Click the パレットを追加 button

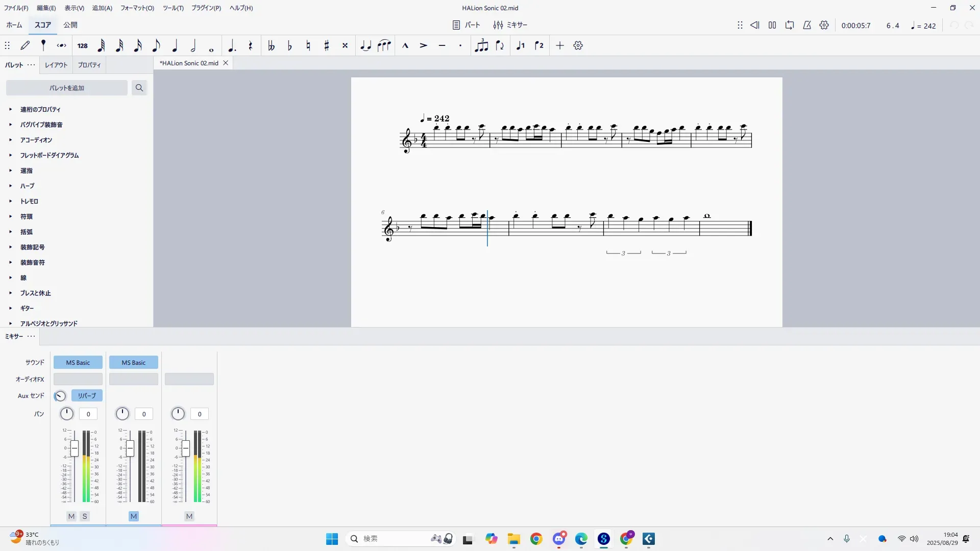click(x=67, y=88)
